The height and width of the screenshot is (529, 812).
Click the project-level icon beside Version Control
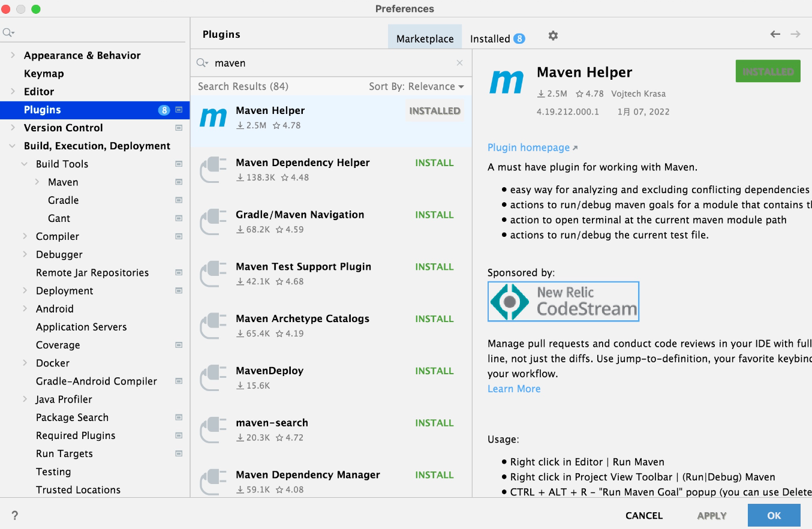pos(179,128)
